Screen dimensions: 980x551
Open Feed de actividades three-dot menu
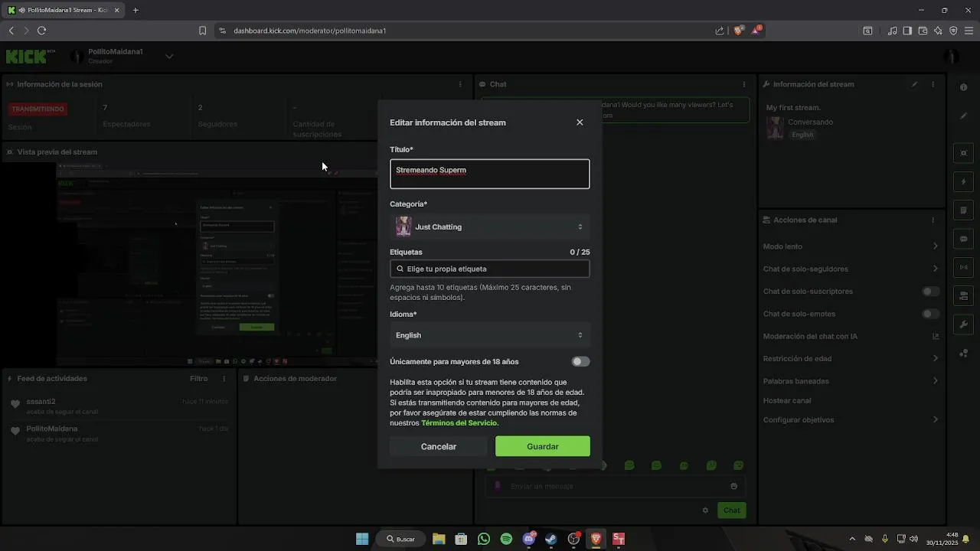[224, 378]
